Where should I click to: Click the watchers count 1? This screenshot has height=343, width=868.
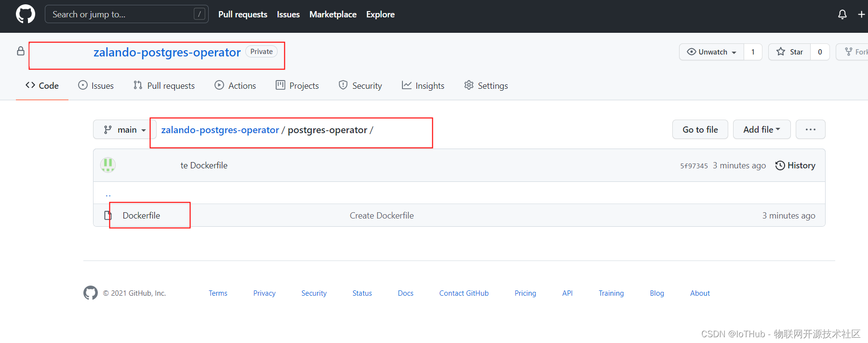tap(753, 52)
